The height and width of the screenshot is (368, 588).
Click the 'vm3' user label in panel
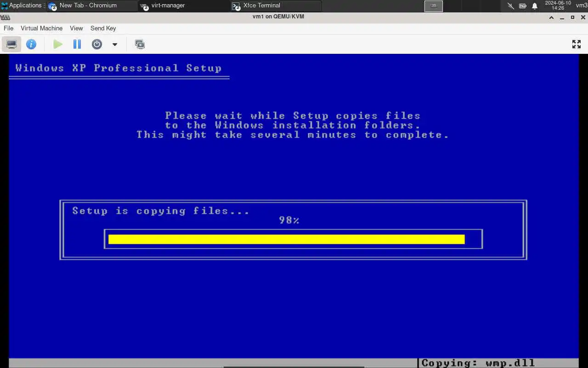pyautogui.click(x=582, y=6)
